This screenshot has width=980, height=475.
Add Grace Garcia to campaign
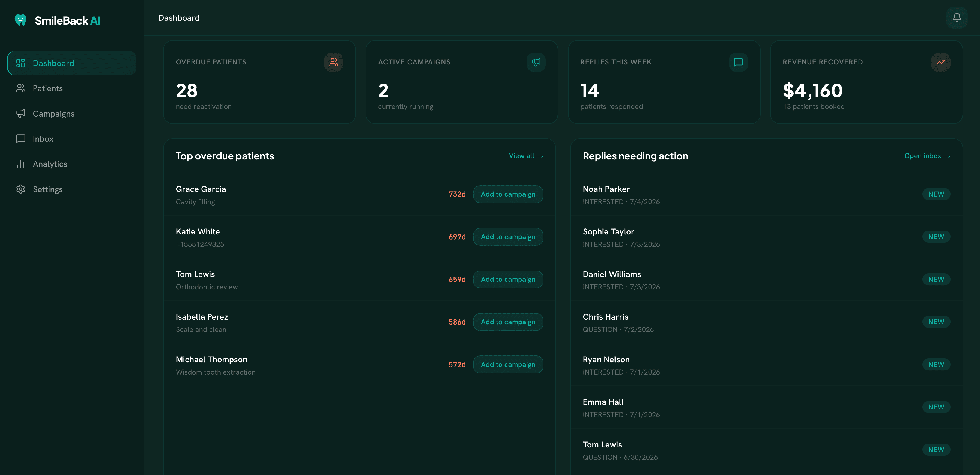(508, 194)
